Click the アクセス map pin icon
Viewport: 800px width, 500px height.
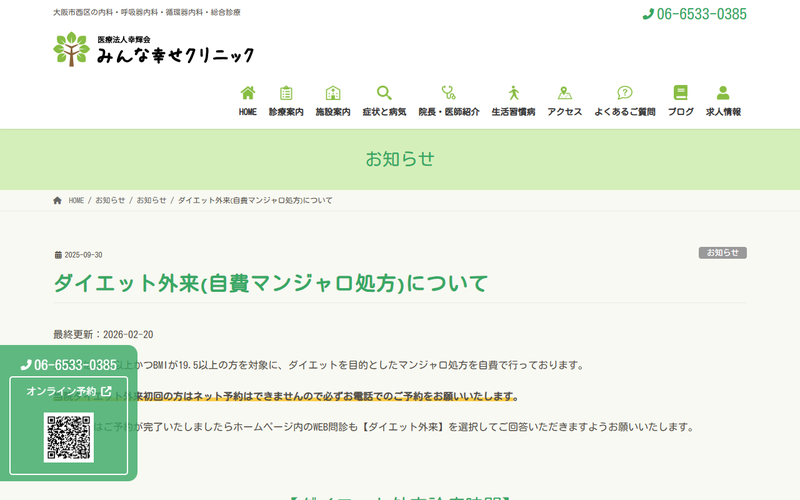(564, 93)
